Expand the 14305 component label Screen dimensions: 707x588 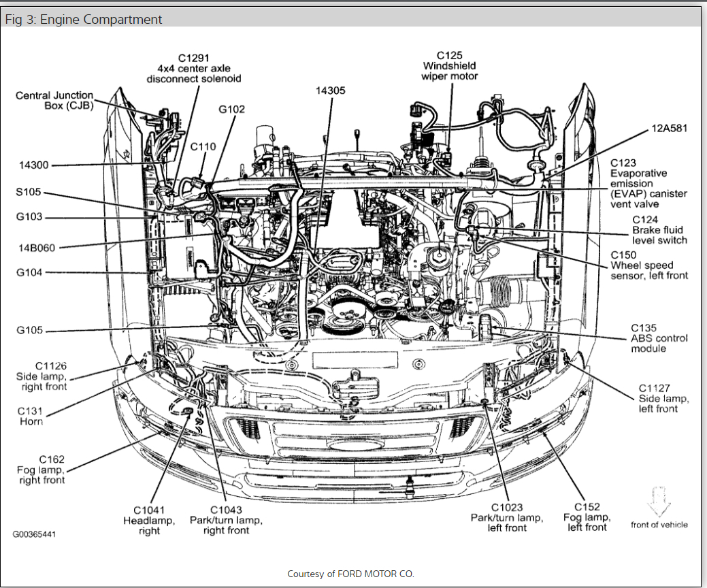pyautogui.click(x=331, y=90)
